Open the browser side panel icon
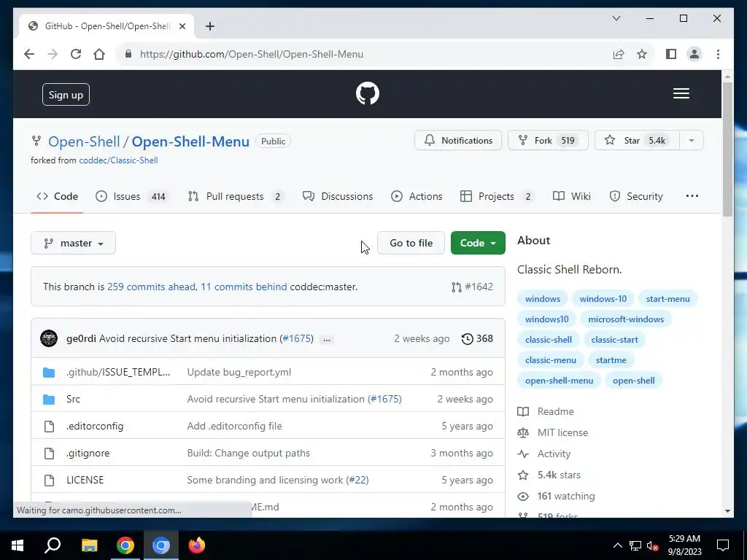747x560 pixels. point(671,54)
